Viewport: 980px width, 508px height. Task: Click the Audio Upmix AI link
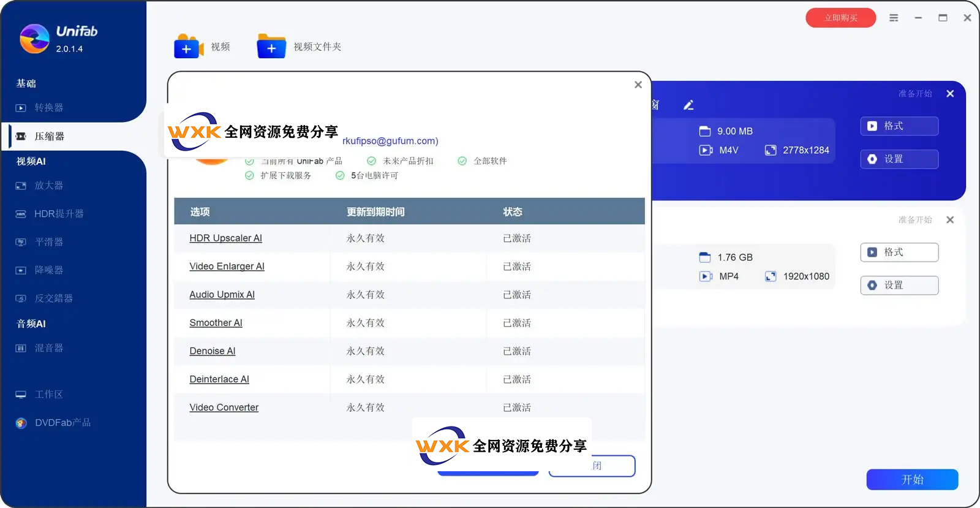pyautogui.click(x=222, y=295)
